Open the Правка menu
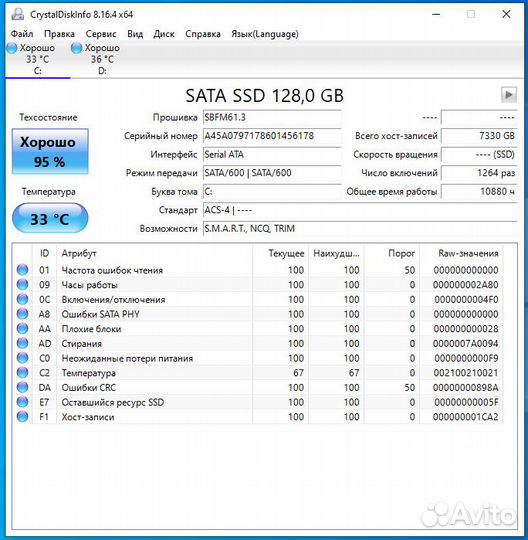 [59, 34]
